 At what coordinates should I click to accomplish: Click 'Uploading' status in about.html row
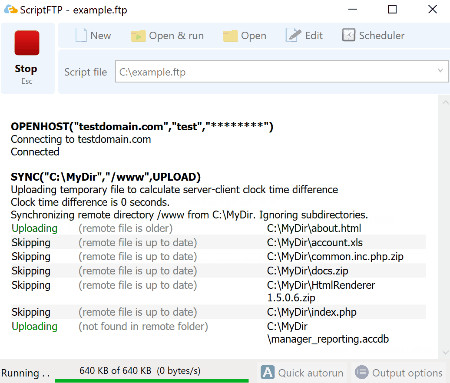34,228
